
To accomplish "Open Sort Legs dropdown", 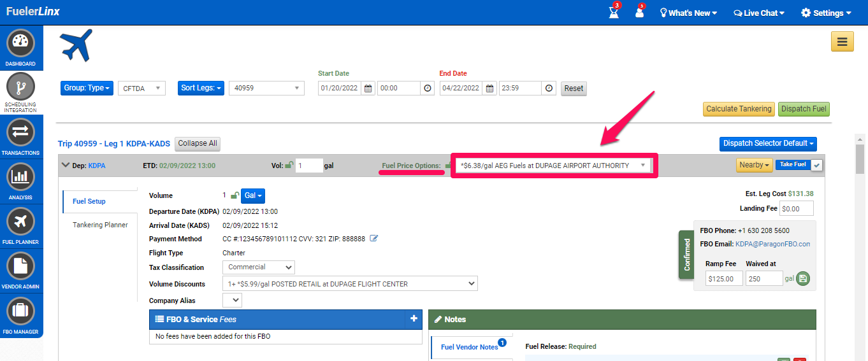I will coord(201,88).
